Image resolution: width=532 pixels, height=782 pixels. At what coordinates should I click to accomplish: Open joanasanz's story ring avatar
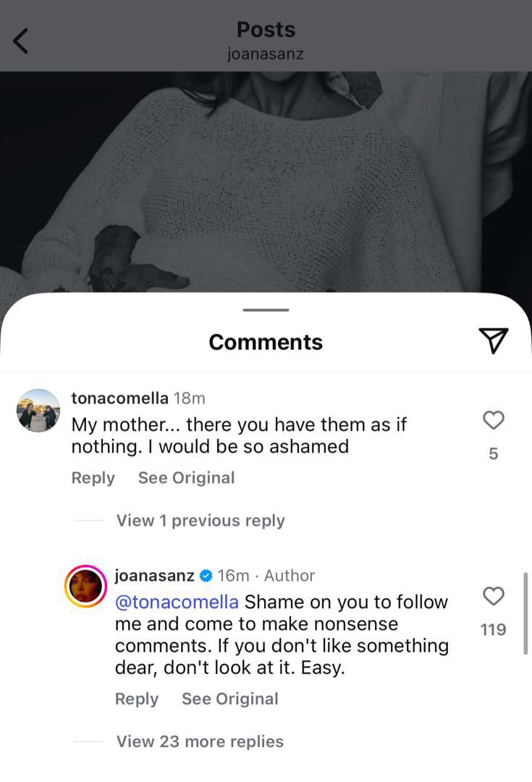[86, 586]
